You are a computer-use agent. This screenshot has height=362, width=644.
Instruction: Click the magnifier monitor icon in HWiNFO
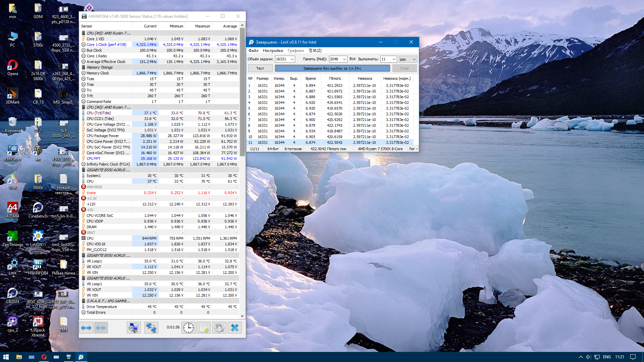133,328
